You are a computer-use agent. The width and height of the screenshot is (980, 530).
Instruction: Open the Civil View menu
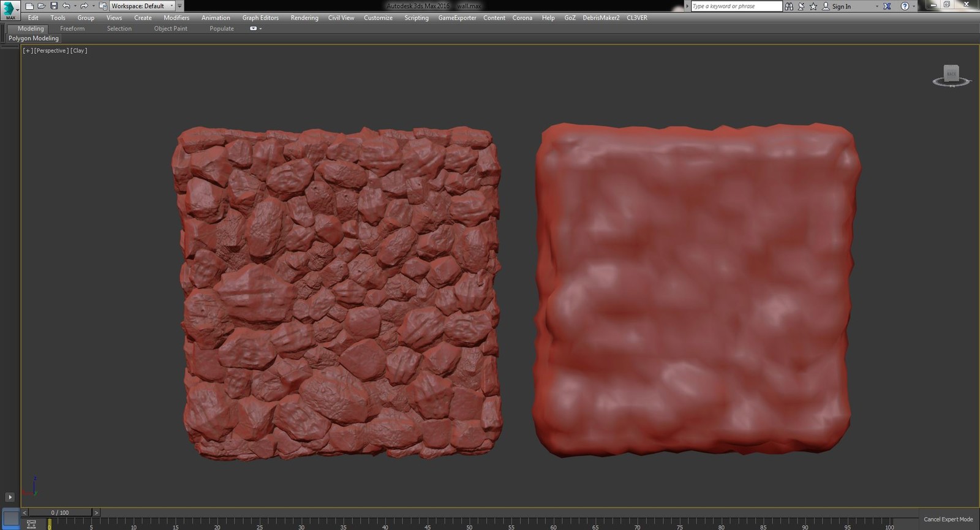coord(341,18)
